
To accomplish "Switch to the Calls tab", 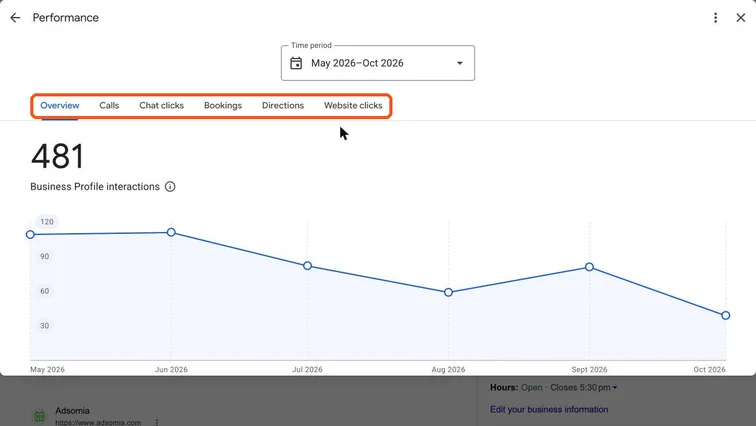I will pyautogui.click(x=109, y=106).
